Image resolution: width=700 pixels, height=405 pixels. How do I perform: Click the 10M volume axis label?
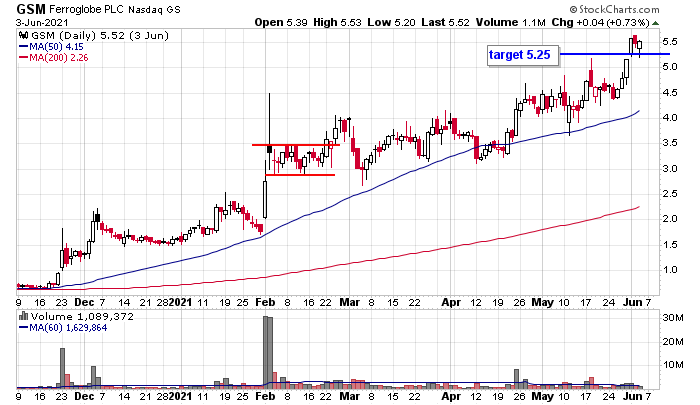(x=673, y=365)
